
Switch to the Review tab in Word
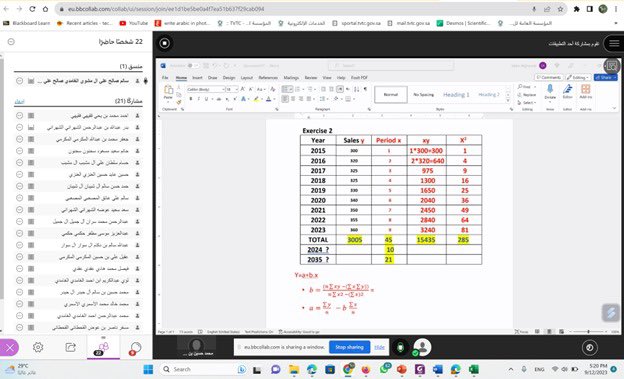311,78
